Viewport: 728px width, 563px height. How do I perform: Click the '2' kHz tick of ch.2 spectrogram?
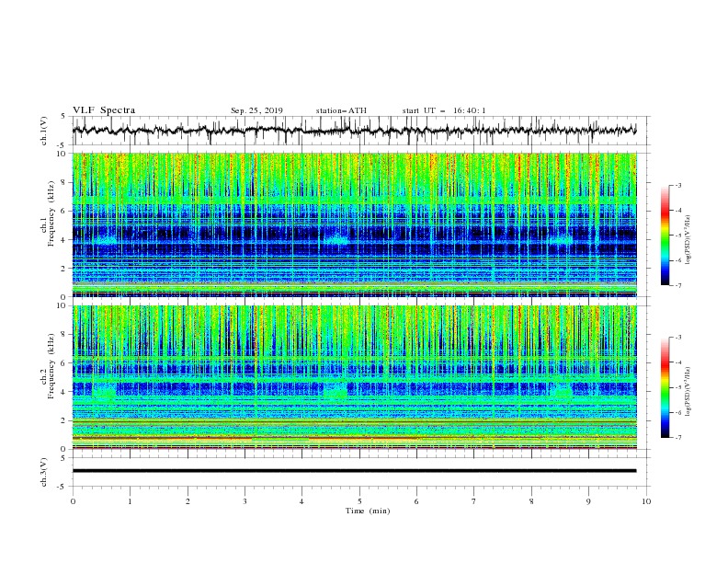64,420
